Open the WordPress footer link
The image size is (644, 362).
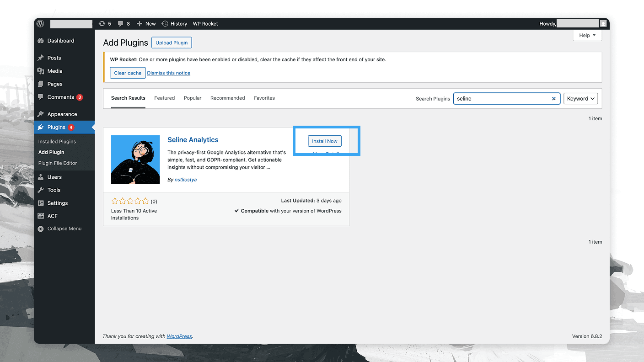tap(179, 336)
